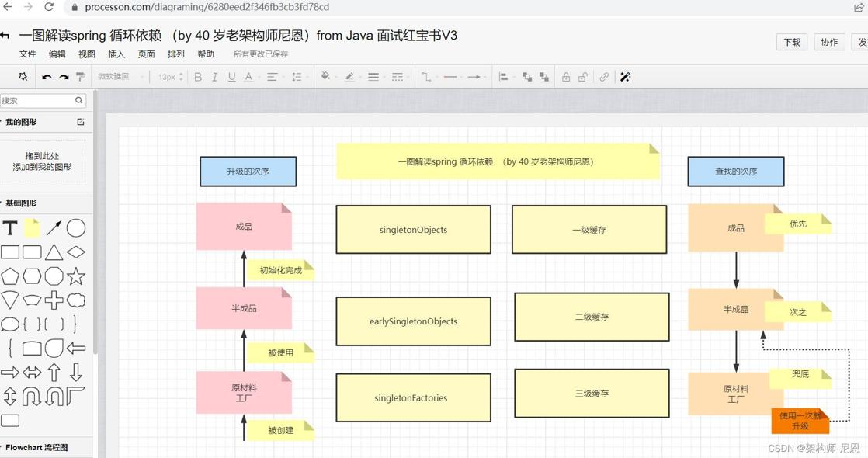Click the back arrow beside the diagram title
Viewport: 868px width, 458px height.
pos(5,36)
